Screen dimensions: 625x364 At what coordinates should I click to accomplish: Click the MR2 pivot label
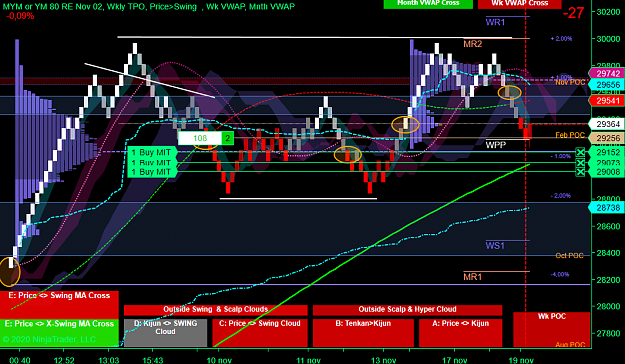[472, 44]
